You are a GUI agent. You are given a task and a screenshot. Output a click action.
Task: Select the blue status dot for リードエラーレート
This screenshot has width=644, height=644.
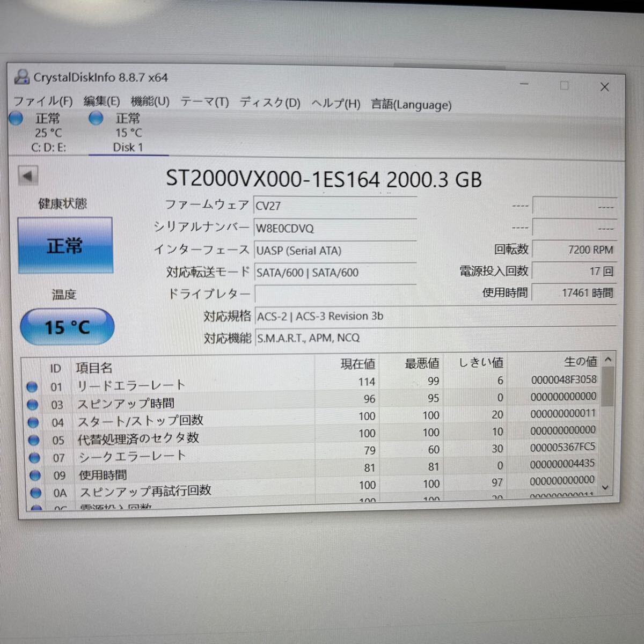[32, 386]
